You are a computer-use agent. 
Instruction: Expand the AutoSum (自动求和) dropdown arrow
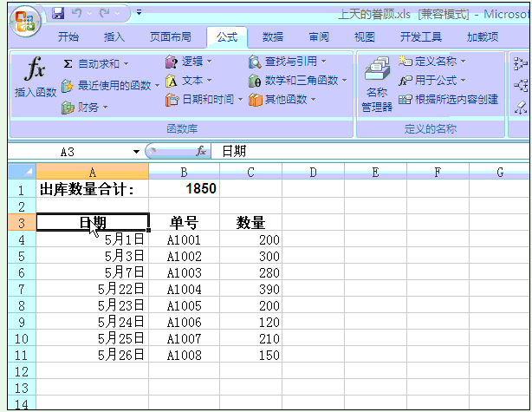[126, 64]
